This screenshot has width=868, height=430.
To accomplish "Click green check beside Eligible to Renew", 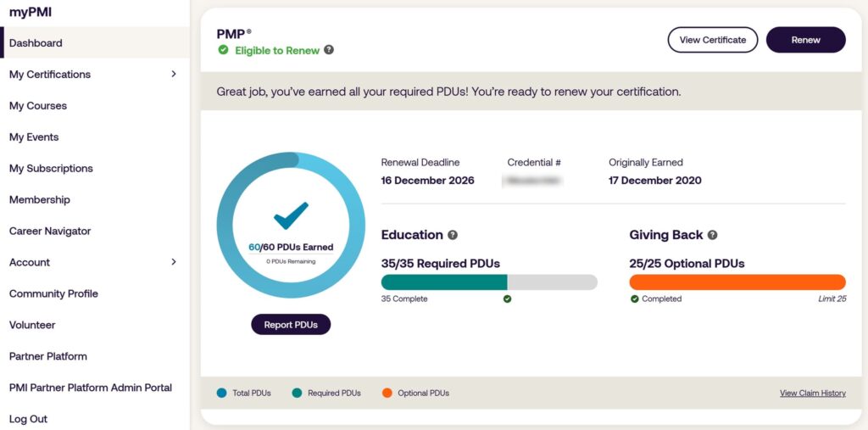I will (x=223, y=50).
